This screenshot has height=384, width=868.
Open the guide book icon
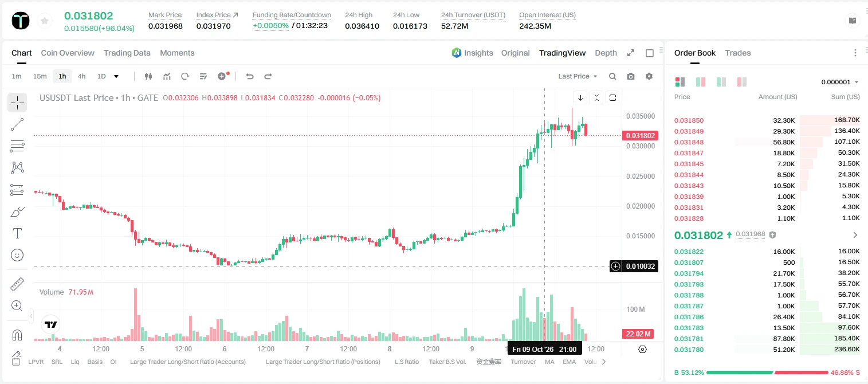click(853, 21)
